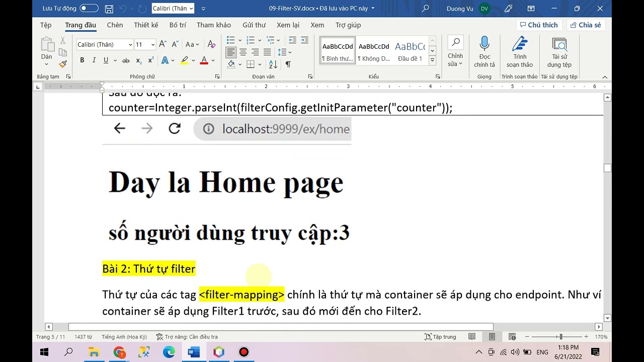
Task: Click the Đọc chính tả dictate button
Action: point(485,52)
